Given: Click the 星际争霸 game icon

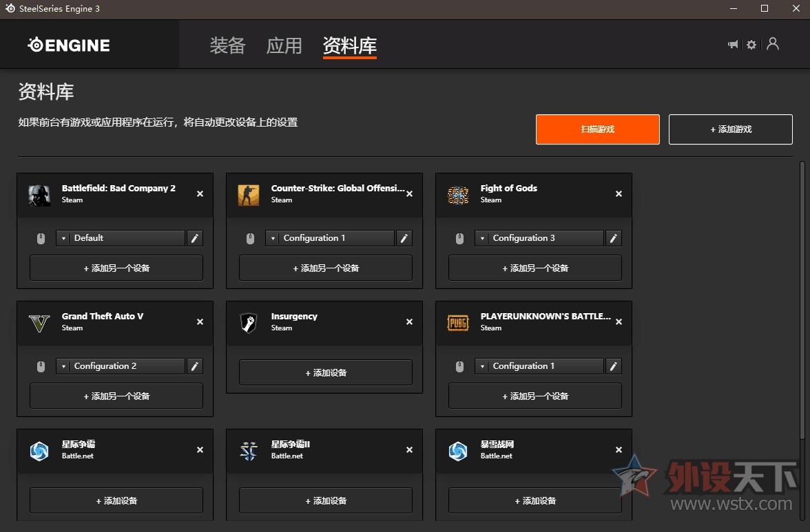Looking at the screenshot, I should click(x=39, y=451).
